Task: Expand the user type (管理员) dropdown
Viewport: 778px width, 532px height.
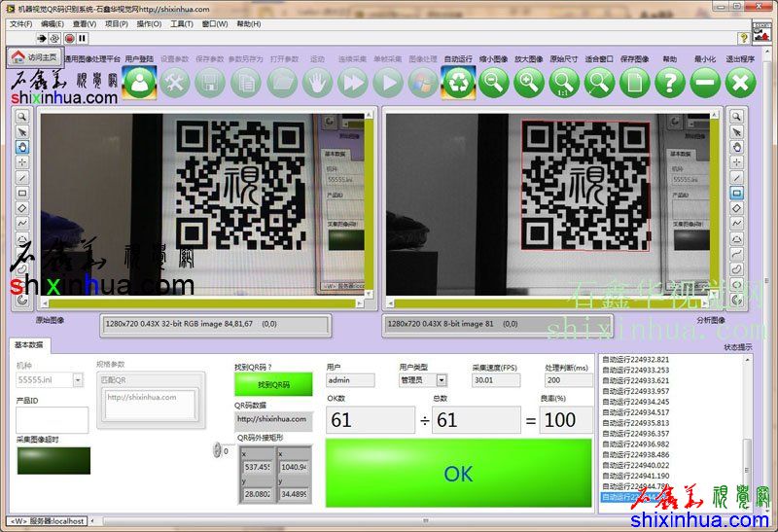Action: point(442,380)
